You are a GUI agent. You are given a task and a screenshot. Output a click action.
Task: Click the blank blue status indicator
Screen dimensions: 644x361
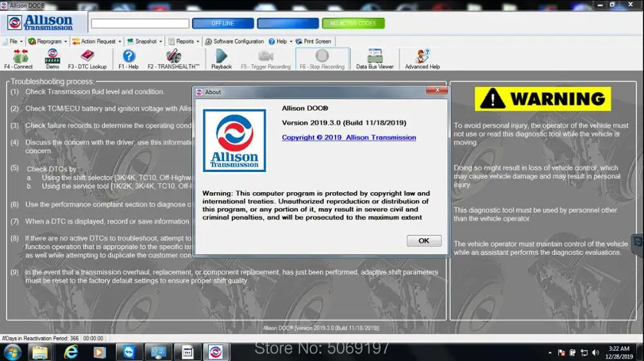(288, 23)
